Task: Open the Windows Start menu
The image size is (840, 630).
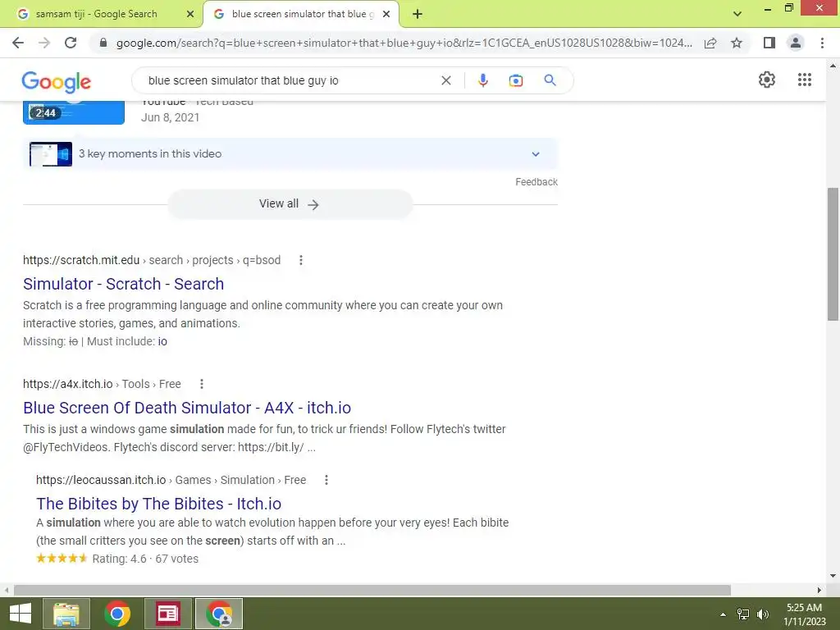Action: (x=20, y=614)
